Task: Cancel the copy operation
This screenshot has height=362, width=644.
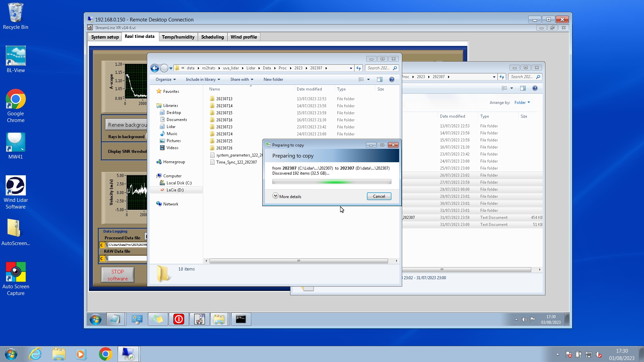Action: coord(379,196)
